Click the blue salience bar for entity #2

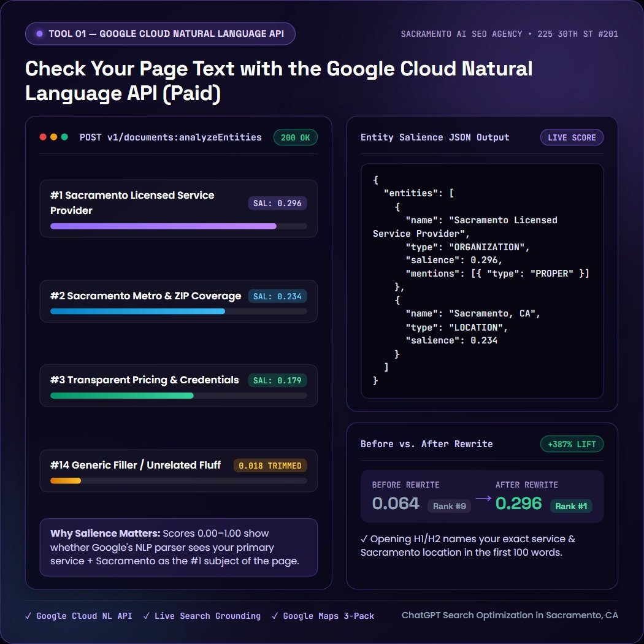point(137,312)
